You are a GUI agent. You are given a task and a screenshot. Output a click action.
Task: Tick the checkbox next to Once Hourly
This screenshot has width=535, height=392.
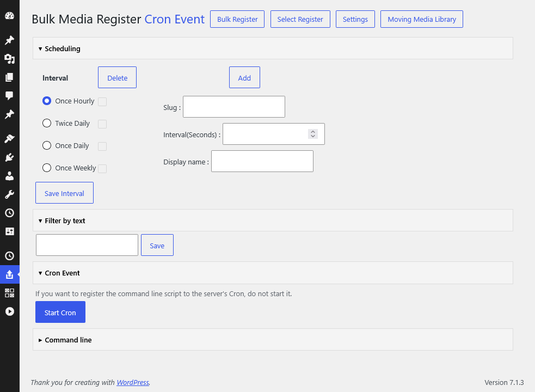coord(102,102)
